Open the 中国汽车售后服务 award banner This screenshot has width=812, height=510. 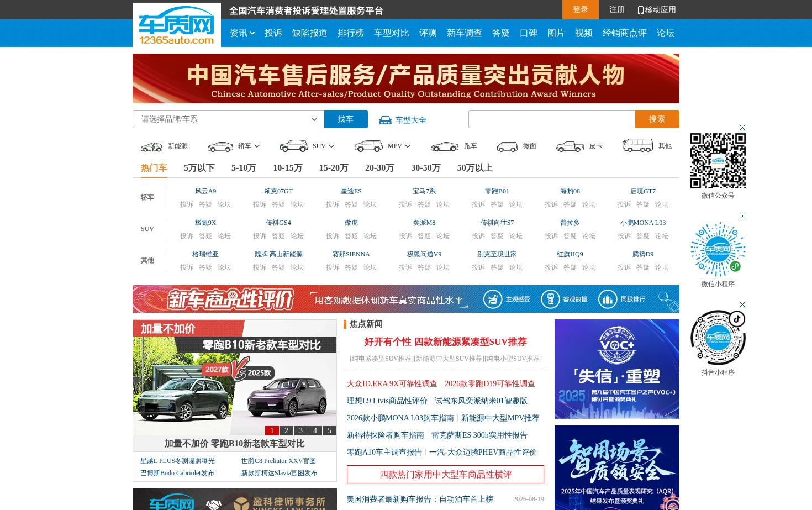point(406,78)
